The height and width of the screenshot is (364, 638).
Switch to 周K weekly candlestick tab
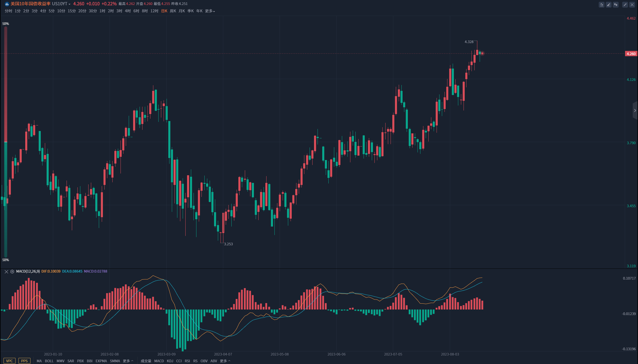pyautogui.click(x=173, y=11)
